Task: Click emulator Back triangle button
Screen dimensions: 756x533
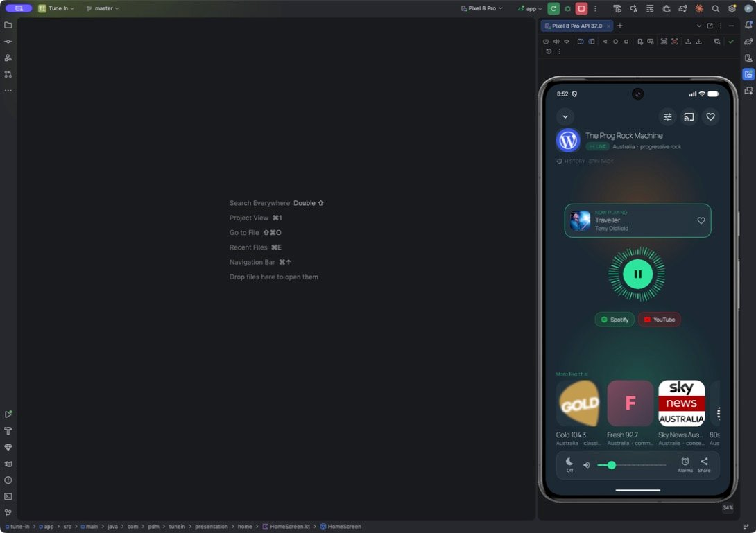Action: (x=605, y=42)
